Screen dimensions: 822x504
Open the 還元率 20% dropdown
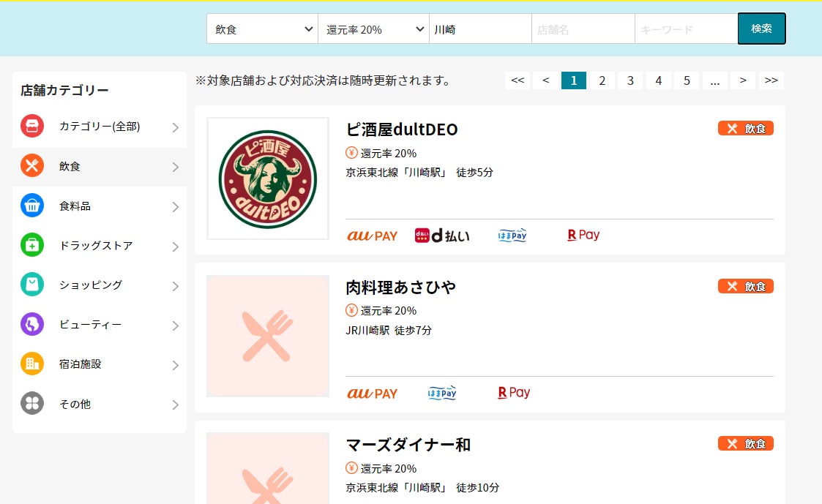pyautogui.click(x=373, y=29)
